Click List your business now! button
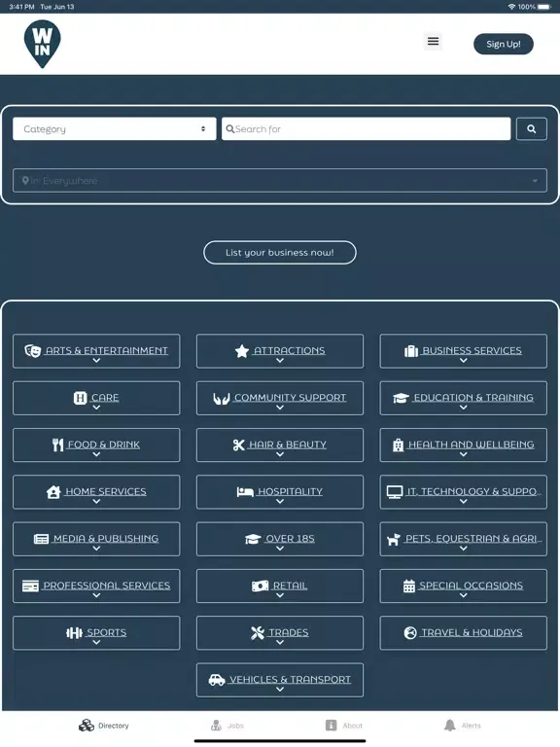The width and height of the screenshot is (560, 747). (x=280, y=253)
